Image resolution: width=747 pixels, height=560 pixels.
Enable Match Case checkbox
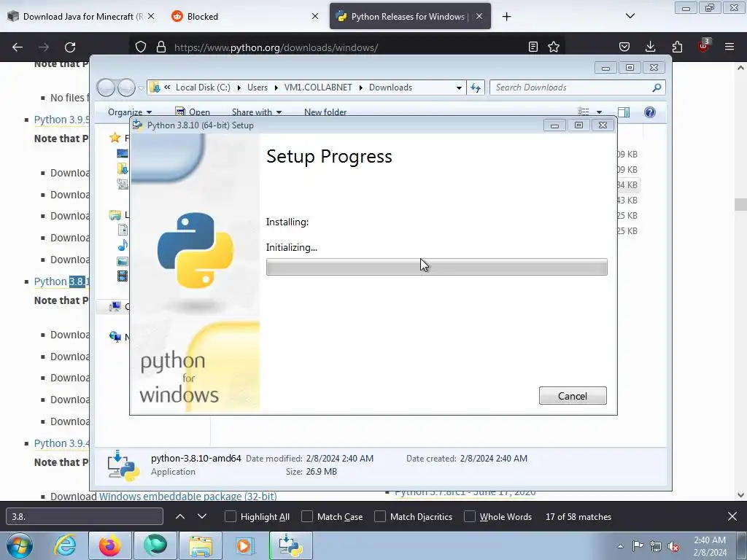point(307,517)
